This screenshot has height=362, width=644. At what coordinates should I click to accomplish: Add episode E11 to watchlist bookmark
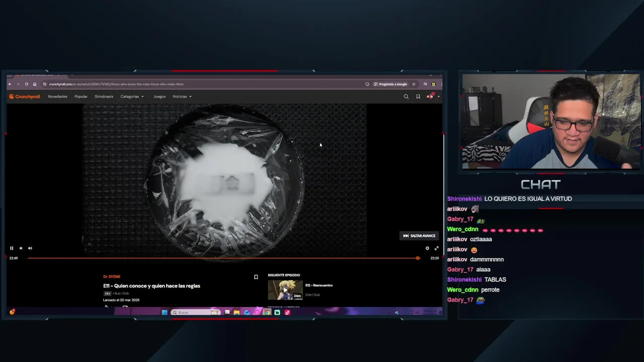256,277
